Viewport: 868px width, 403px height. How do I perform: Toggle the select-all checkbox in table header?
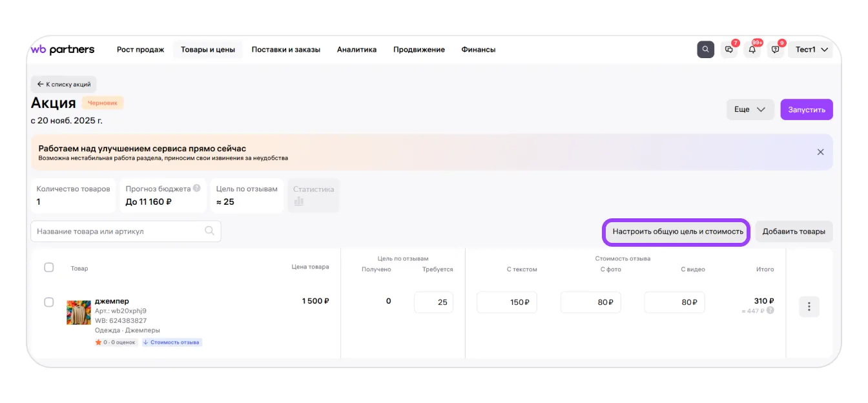pos(49,267)
